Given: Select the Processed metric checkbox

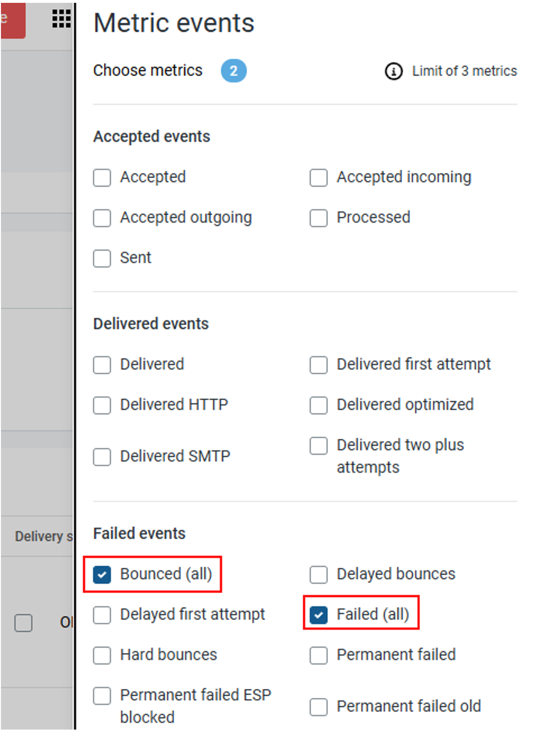Looking at the screenshot, I should [318, 218].
